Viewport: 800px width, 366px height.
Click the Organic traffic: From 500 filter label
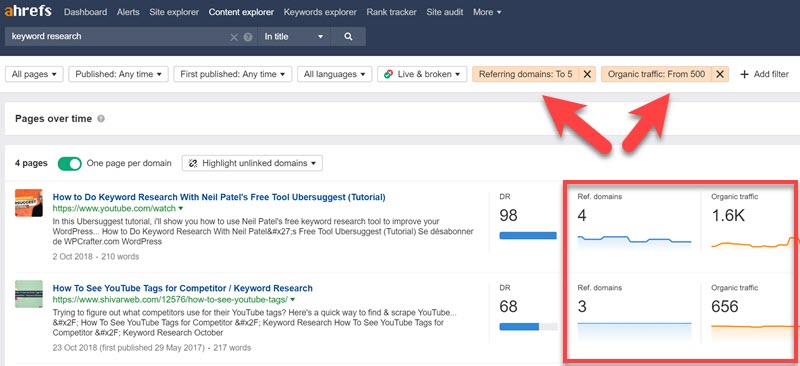tap(656, 75)
